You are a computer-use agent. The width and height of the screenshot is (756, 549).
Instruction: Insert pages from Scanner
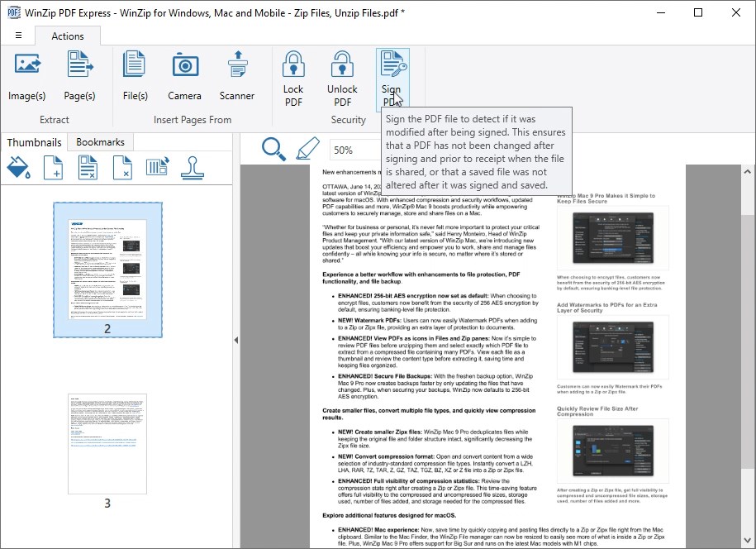coord(237,73)
